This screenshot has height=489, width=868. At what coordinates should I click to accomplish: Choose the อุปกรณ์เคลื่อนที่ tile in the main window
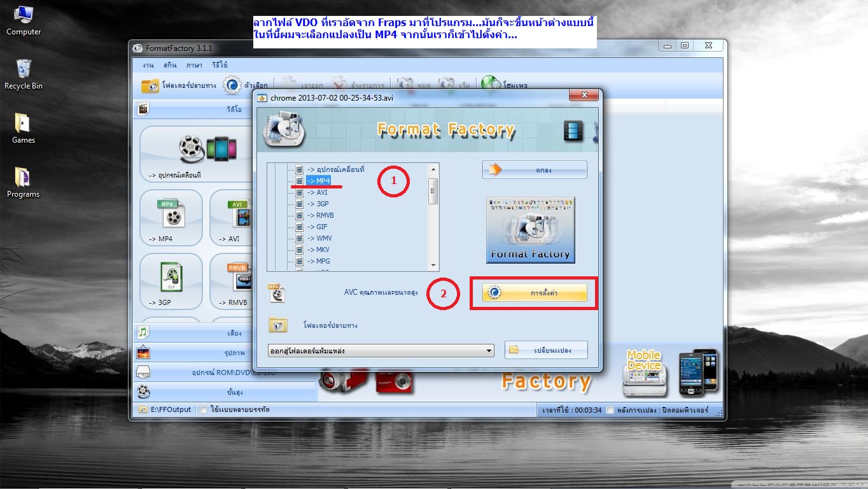coord(196,155)
